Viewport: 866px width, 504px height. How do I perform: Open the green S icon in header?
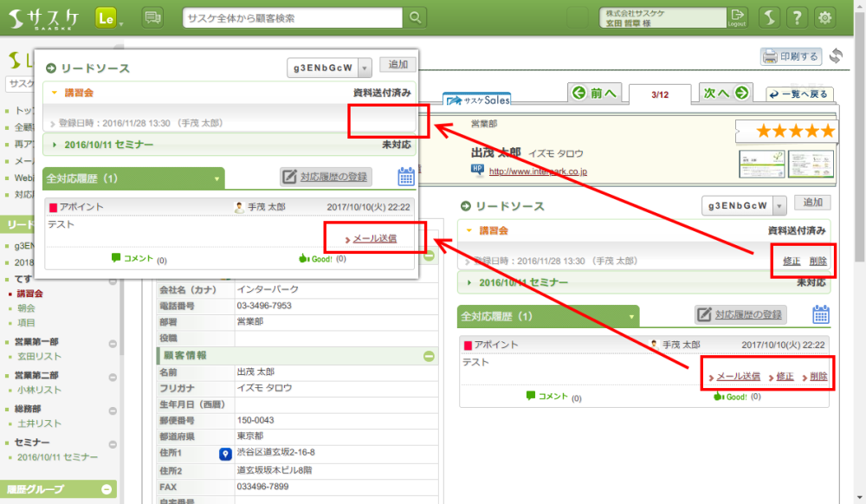pos(769,17)
